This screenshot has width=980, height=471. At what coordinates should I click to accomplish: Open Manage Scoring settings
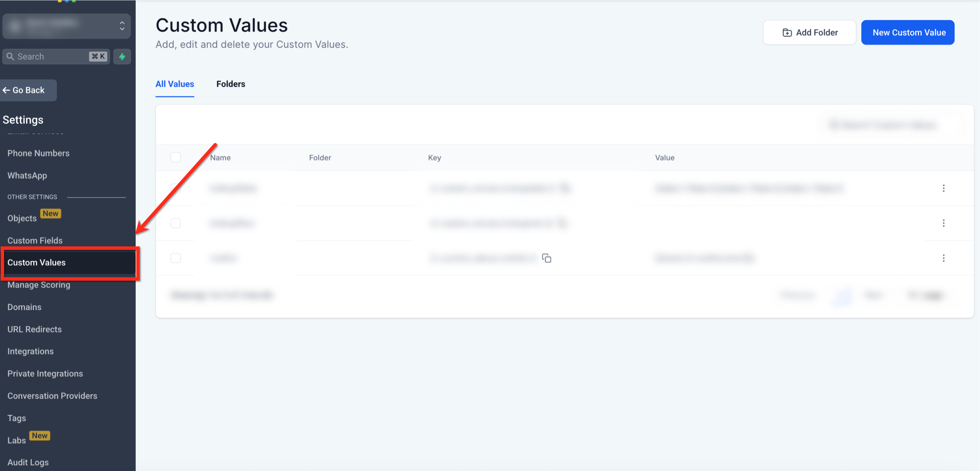pos(39,285)
